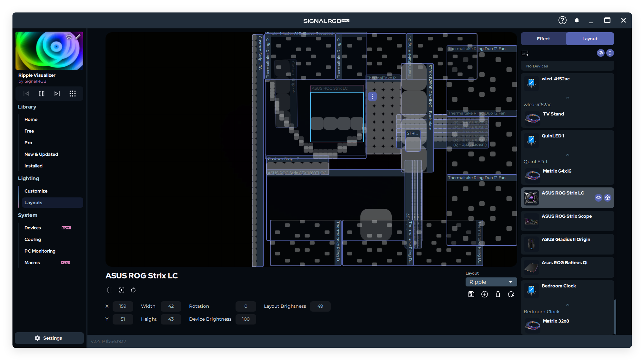The width and height of the screenshot is (644, 360).
Task: Switch to the Effect tab
Action: [543, 39]
